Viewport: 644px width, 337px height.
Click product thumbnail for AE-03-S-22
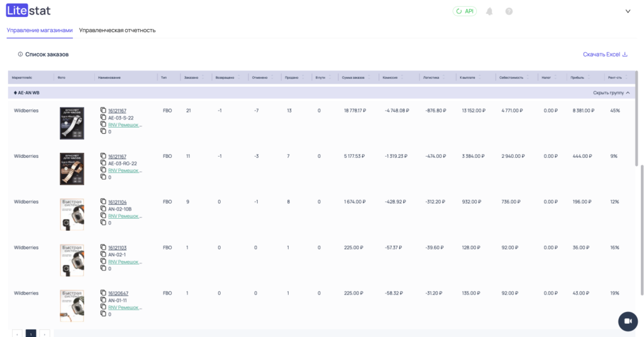pyautogui.click(x=72, y=123)
